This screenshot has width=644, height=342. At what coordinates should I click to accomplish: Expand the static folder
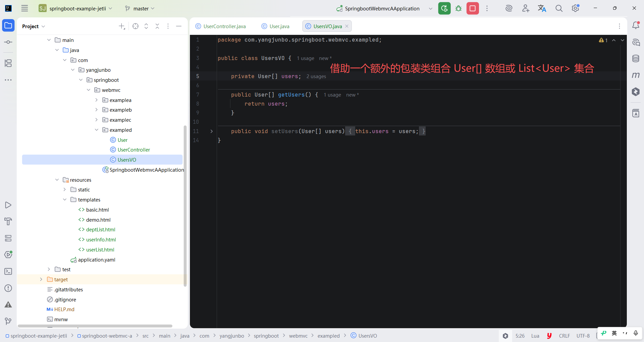pyautogui.click(x=65, y=189)
